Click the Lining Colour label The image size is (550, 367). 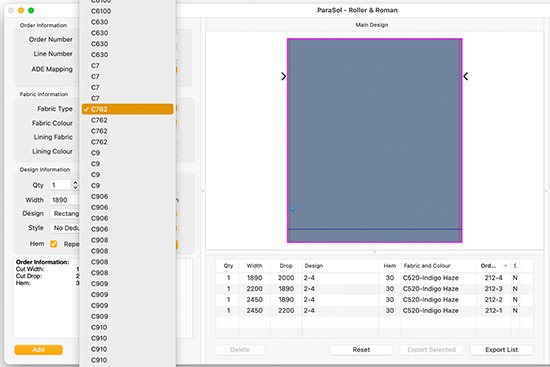click(x=53, y=151)
